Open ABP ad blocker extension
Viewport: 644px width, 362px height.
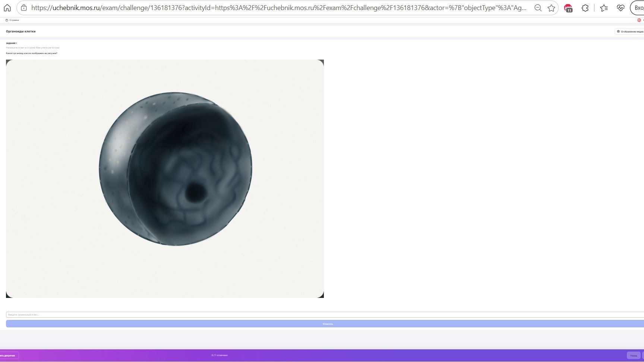[568, 8]
